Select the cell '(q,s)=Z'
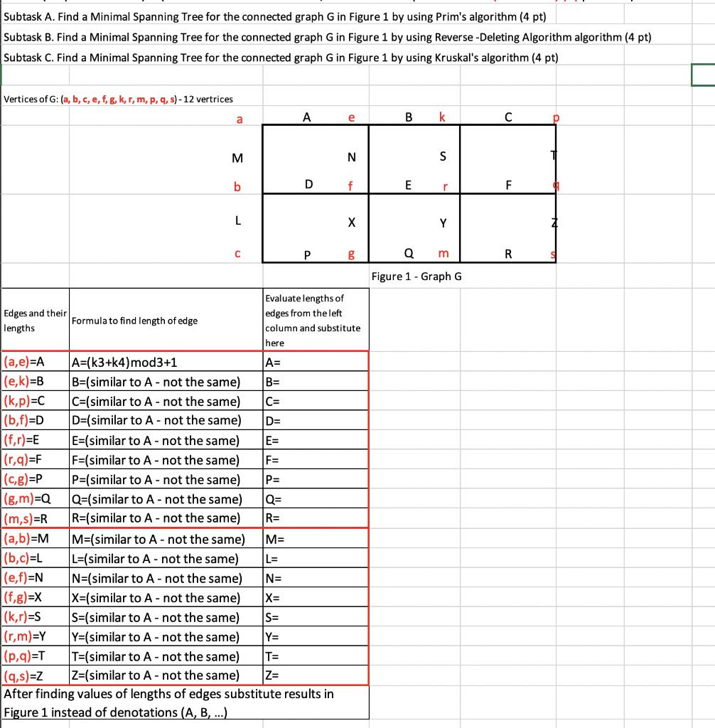 (x=36, y=675)
